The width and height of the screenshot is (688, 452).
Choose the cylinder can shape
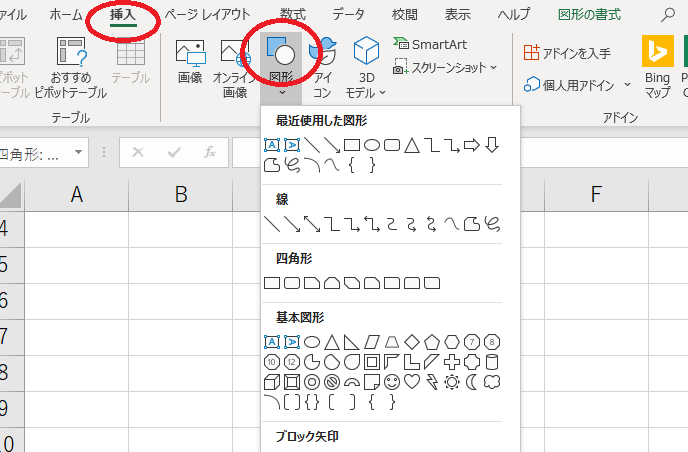(492, 362)
